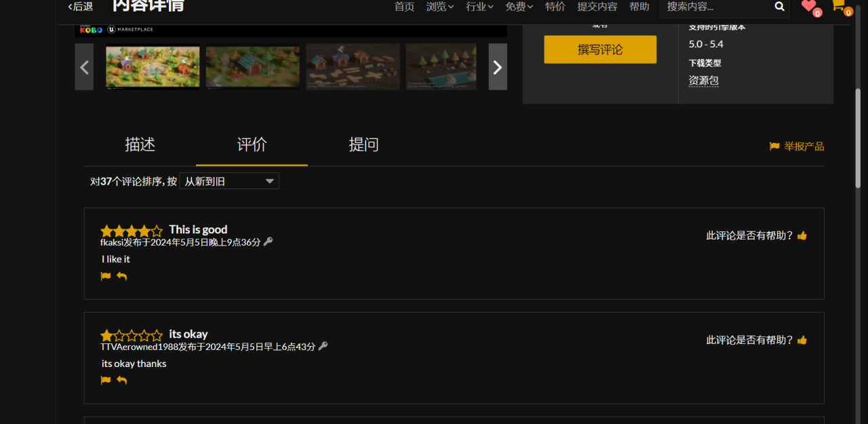Screen dimensions: 868x424
Task: Expand the 行业 menu
Action: click(x=479, y=6)
